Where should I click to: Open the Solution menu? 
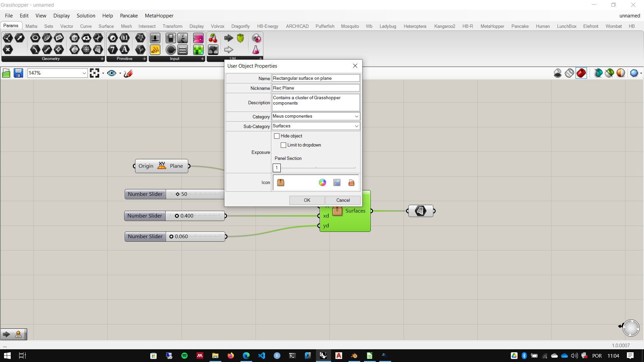[x=86, y=15]
